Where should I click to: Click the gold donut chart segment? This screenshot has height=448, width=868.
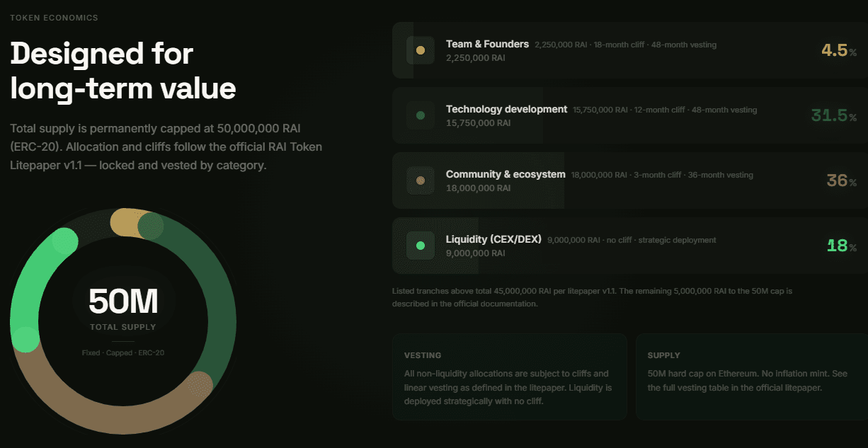pyautogui.click(x=130, y=222)
